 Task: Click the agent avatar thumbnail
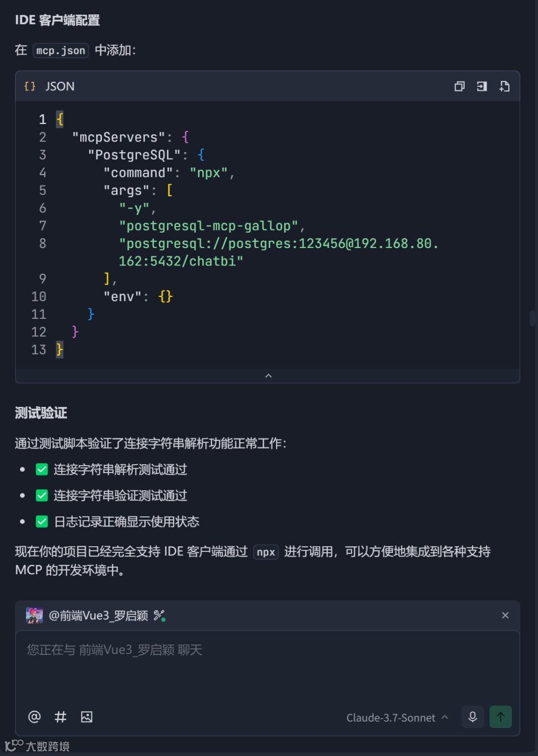click(x=34, y=616)
